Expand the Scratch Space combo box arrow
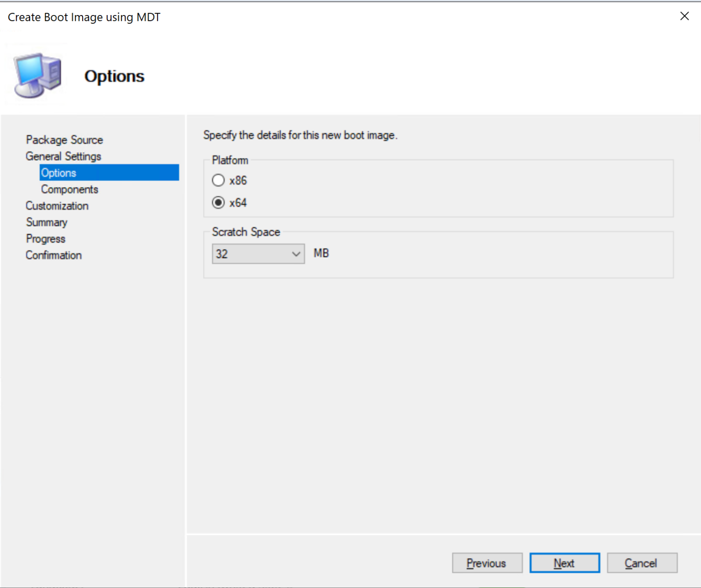Screen dimensions: 701x588 [296, 253]
